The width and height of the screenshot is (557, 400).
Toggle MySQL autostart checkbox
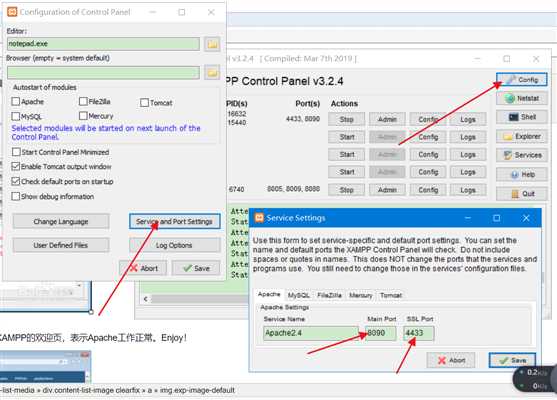coord(16,116)
